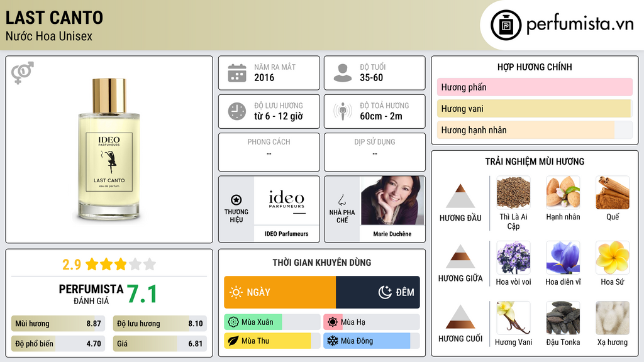
Task: Click the Hương hạnh nhân accord bar
Action: [x=535, y=129]
